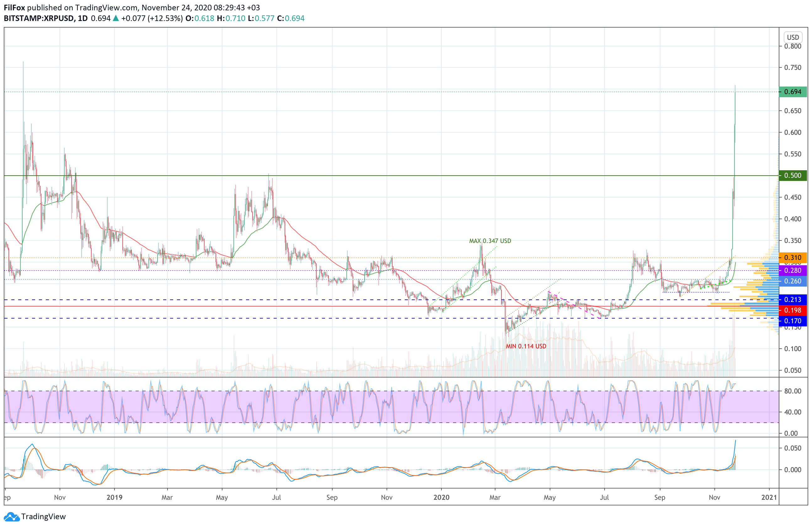Click the 1D timeframe text in header

[x=83, y=18]
